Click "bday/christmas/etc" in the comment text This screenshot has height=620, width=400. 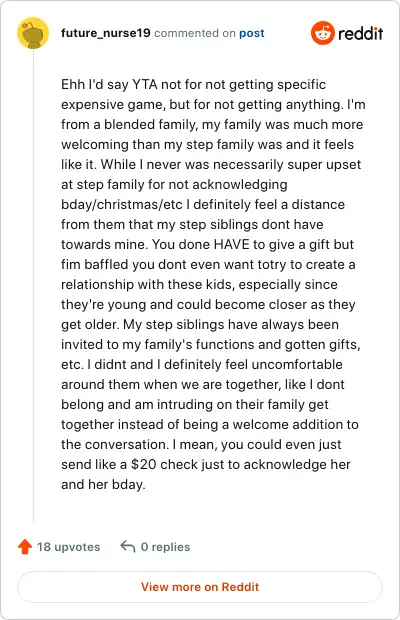click(x=122, y=204)
